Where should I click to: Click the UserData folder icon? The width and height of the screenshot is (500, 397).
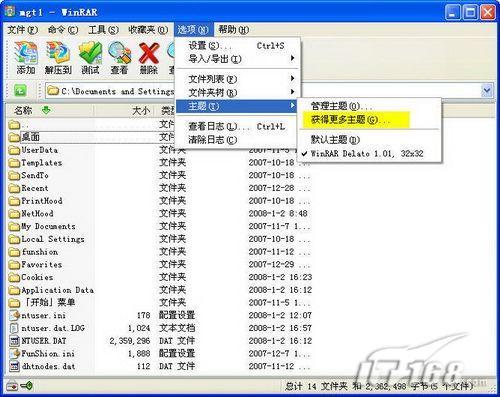[x=14, y=150]
